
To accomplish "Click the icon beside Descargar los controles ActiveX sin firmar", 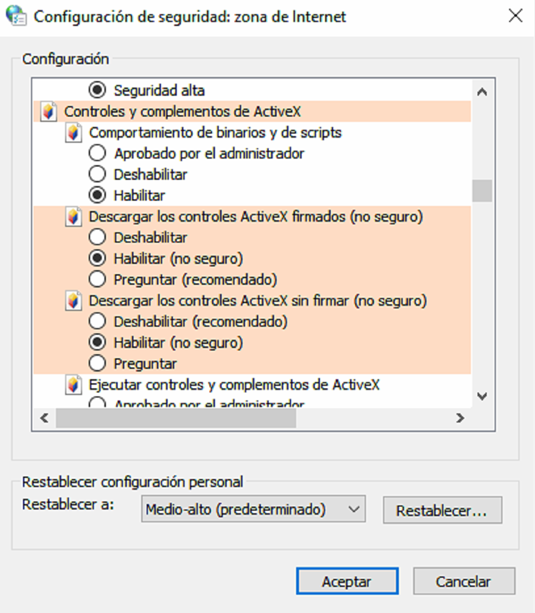I will coord(73,301).
